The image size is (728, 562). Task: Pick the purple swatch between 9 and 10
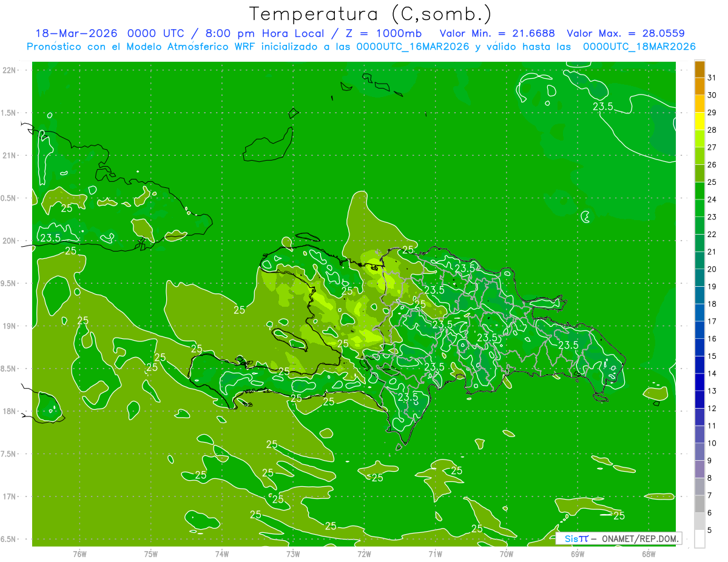[x=699, y=452]
